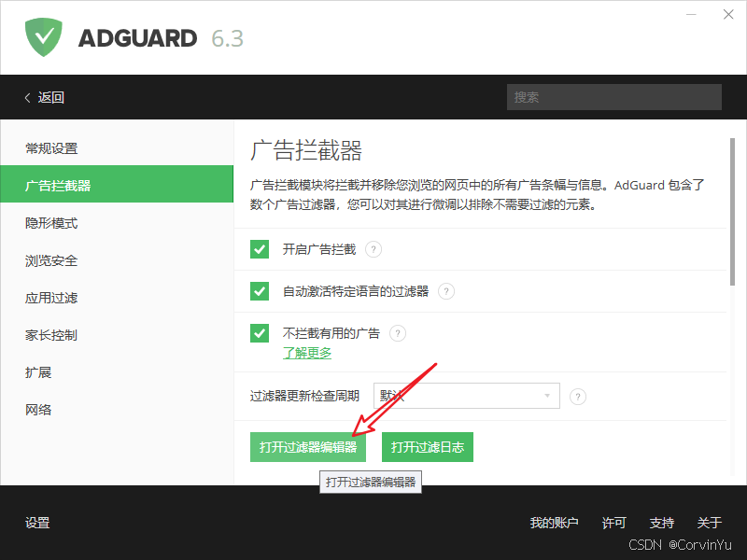Click the 打开过滤日志 button
Image resolution: width=747 pixels, height=560 pixels.
point(428,447)
